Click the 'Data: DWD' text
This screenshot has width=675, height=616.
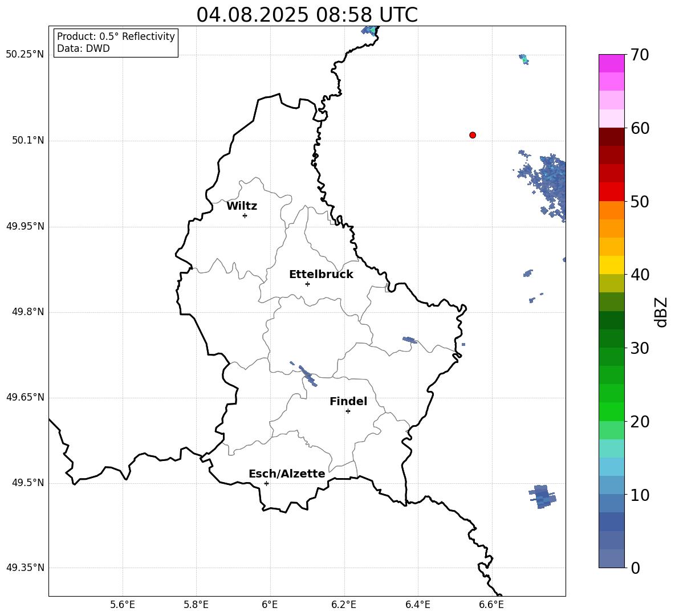coord(83,48)
